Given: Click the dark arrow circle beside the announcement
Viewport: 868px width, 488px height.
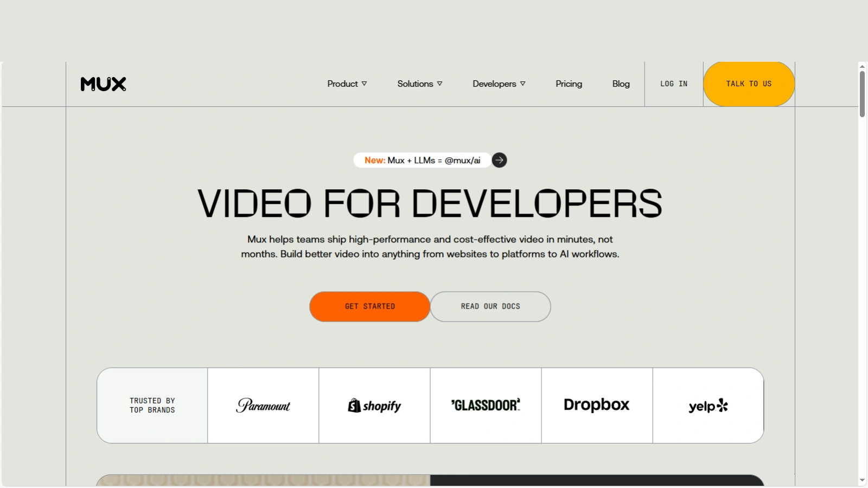Looking at the screenshot, I should [x=499, y=160].
